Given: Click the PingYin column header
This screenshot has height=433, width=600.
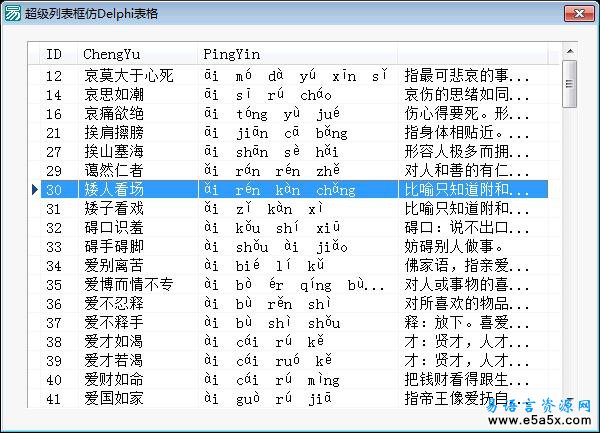Looking at the screenshot, I should [232, 53].
